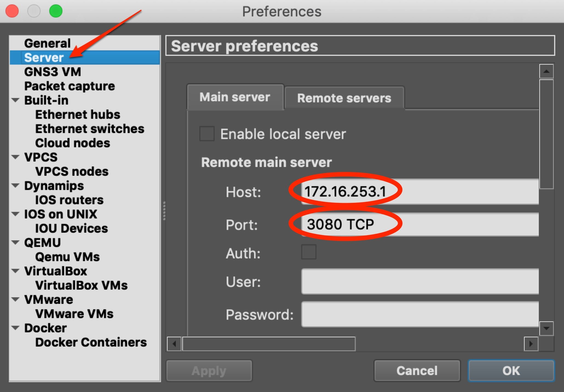The width and height of the screenshot is (564, 392).
Task: Collapse the Dynamips tree arrow
Action: (16, 186)
